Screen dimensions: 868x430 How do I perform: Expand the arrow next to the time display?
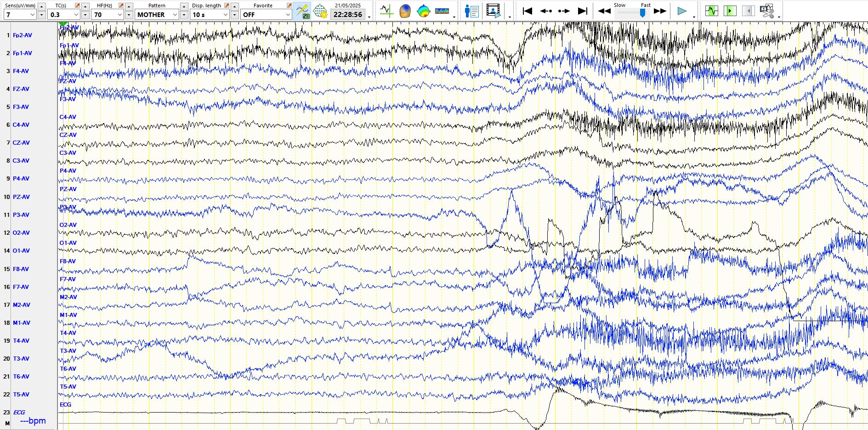click(x=369, y=17)
